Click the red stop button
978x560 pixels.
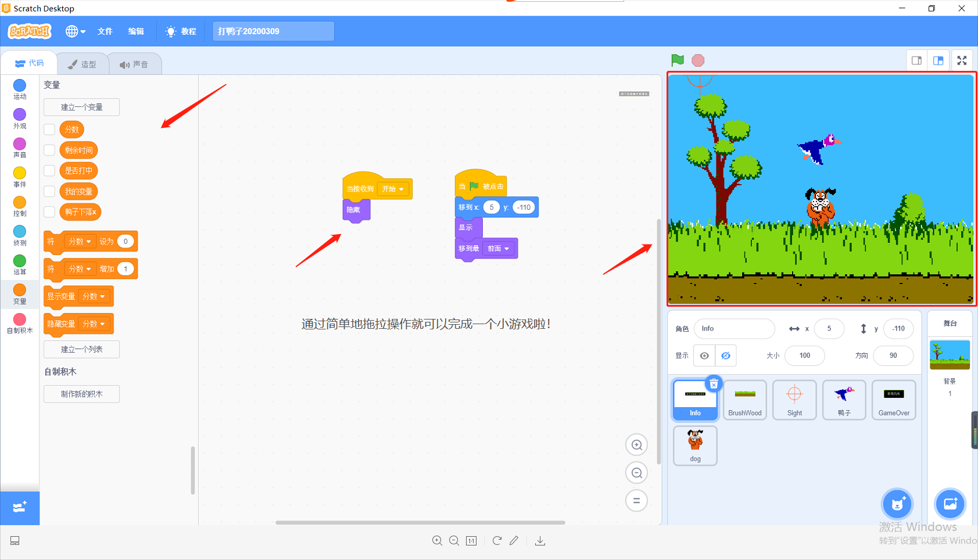point(698,60)
